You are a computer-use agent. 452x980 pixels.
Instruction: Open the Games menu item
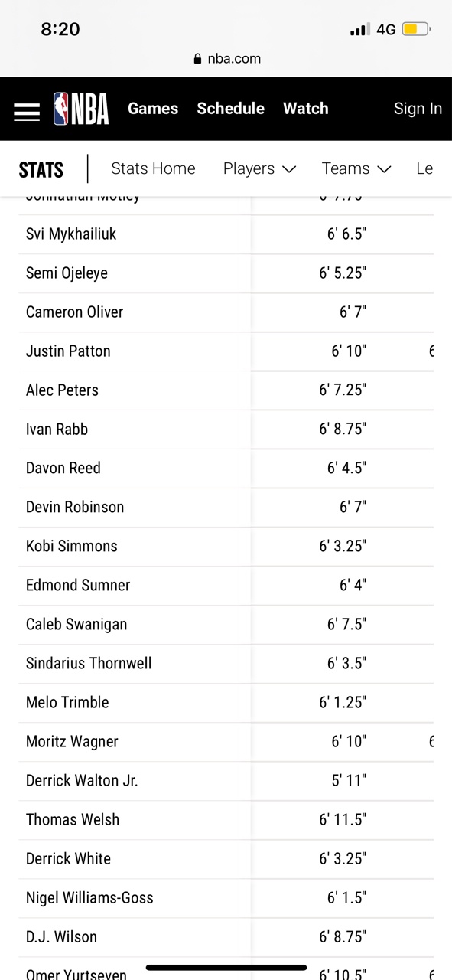pyautogui.click(x=153, y=109)
